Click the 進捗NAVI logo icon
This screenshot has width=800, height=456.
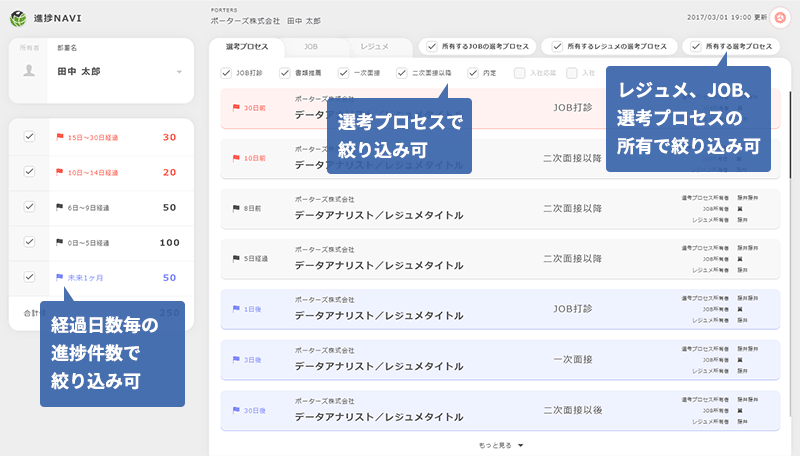[x=18, y=18]
